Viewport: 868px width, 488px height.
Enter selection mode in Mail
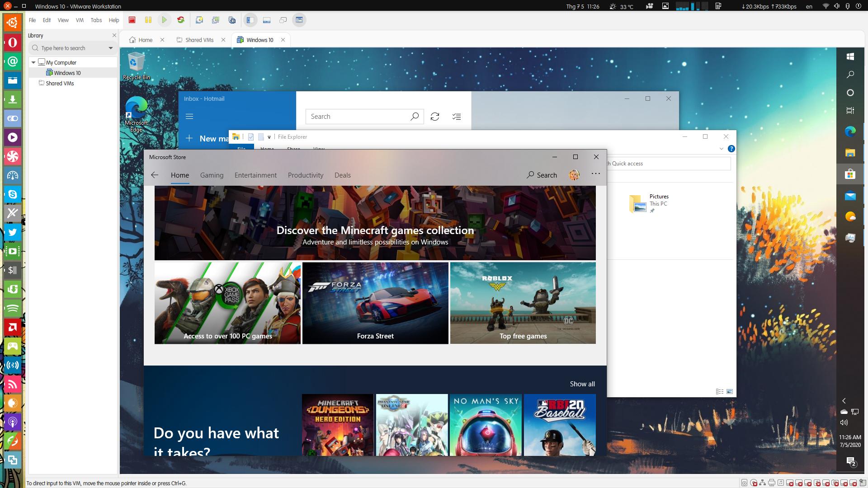[457, 117]
